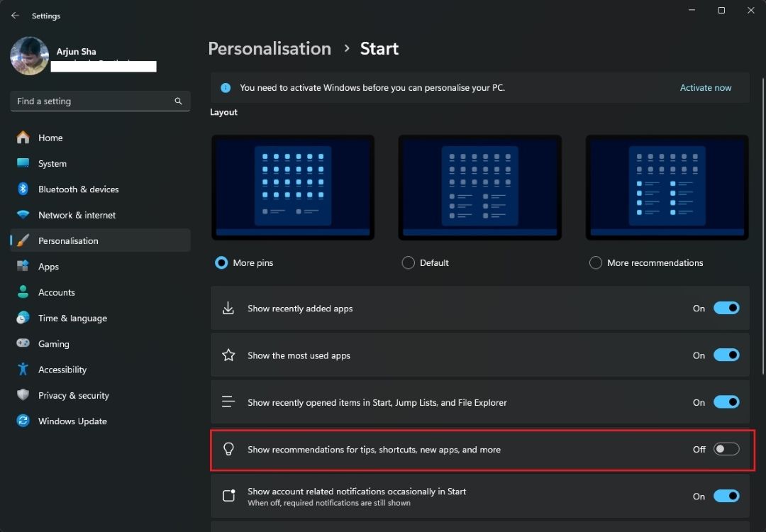
Task: Click the Activate now link
Action: tap(705, 87)
